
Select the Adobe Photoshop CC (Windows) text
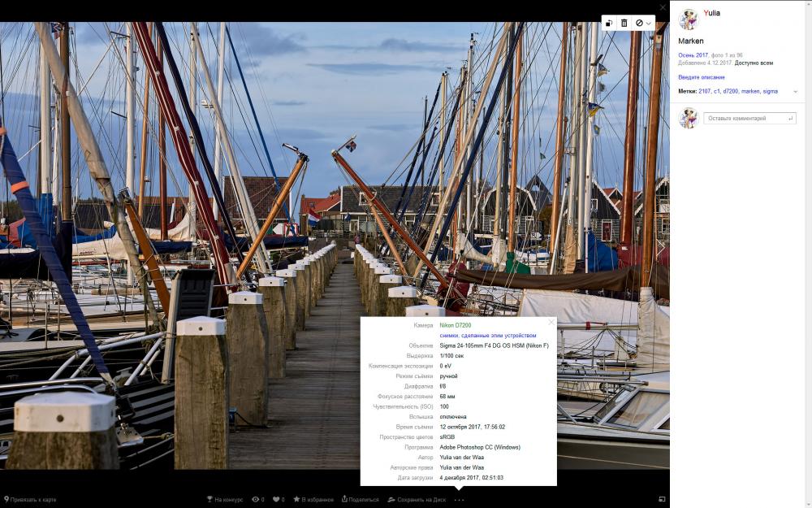tap(480, 447)
